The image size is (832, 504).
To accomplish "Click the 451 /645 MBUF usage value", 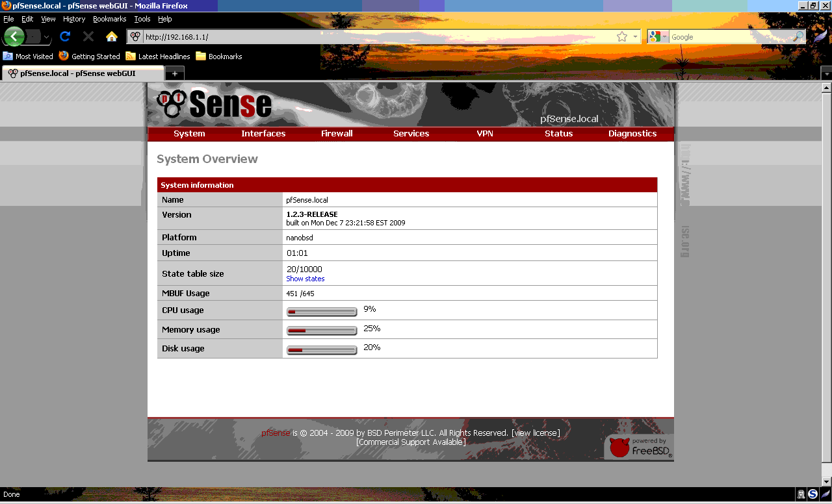I will (x=300, y=294).
